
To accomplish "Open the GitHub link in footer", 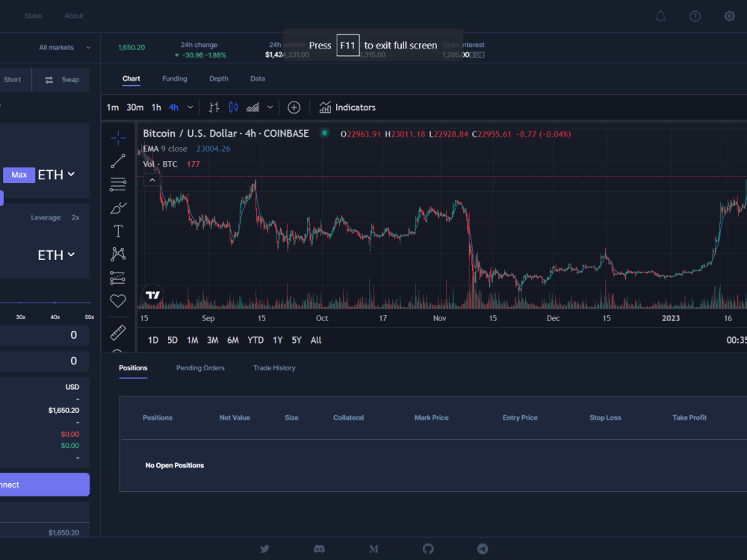I will click(x=428, y=549).
